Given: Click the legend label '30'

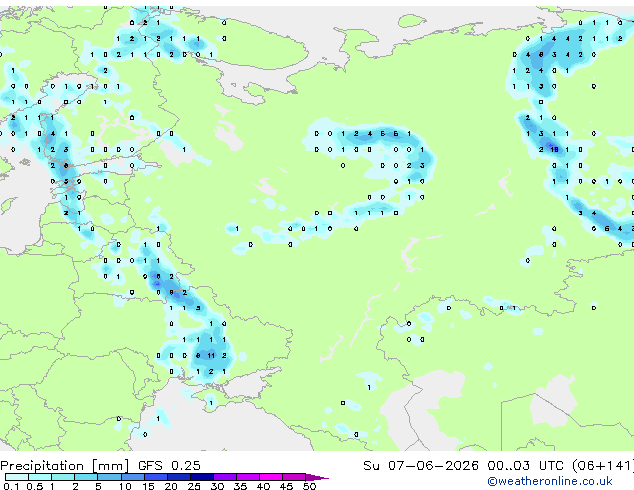Looking at the screenshot, I should tap(217, 486).
